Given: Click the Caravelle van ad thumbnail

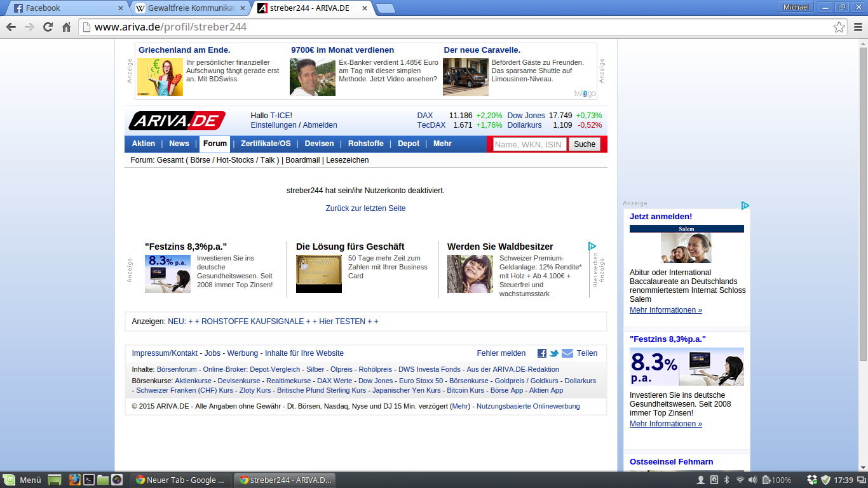Looking at the screenshot, I should coord(466,77).
